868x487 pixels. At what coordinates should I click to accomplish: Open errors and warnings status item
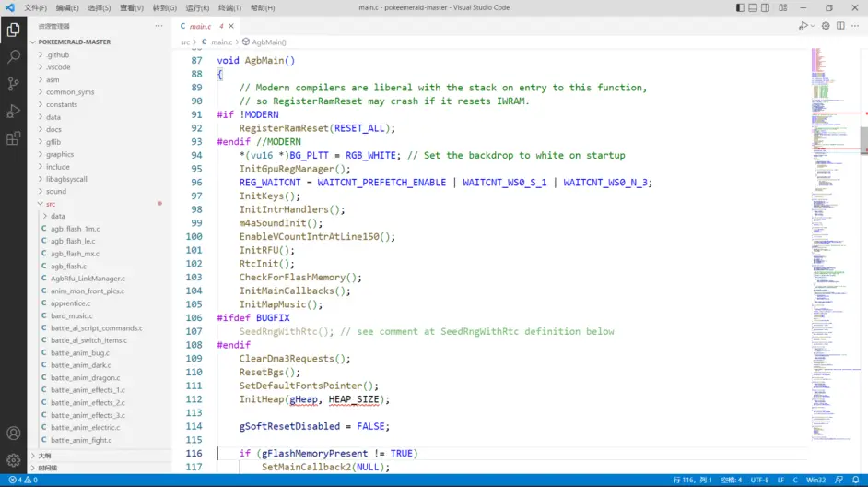tap(23, 480)
